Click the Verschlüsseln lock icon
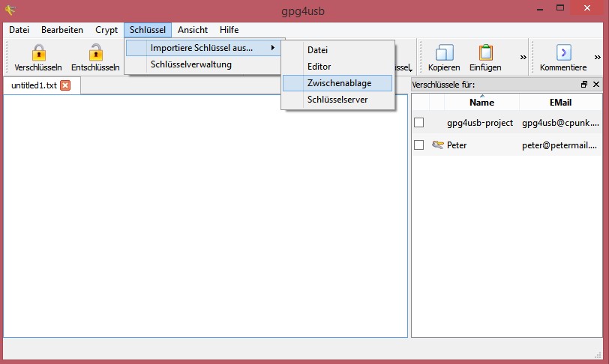The image size is (609, 364). coord(38,53)
